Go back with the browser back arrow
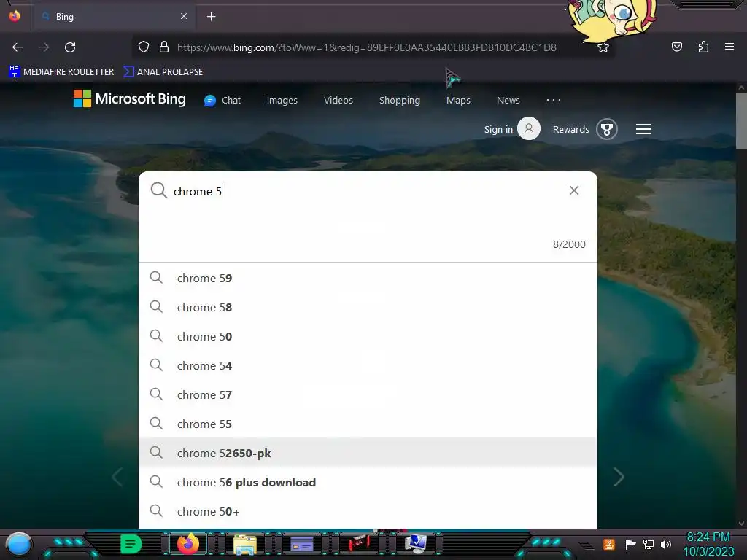 coord(18,47)
